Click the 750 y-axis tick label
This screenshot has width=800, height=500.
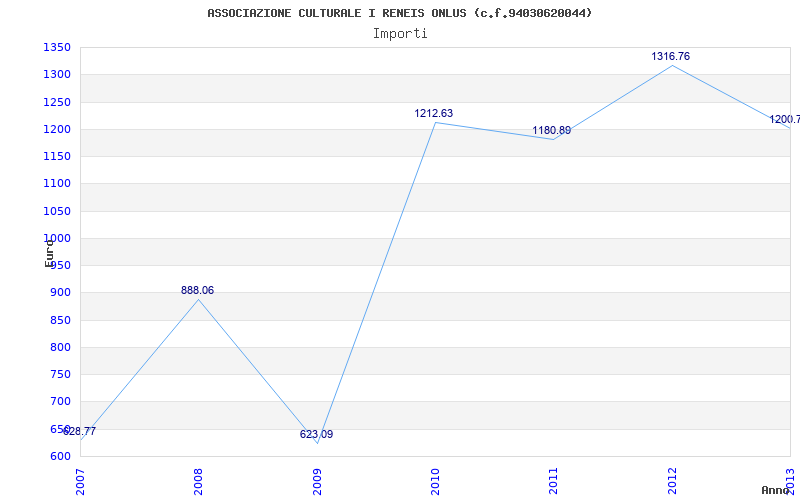pos(59,375)
